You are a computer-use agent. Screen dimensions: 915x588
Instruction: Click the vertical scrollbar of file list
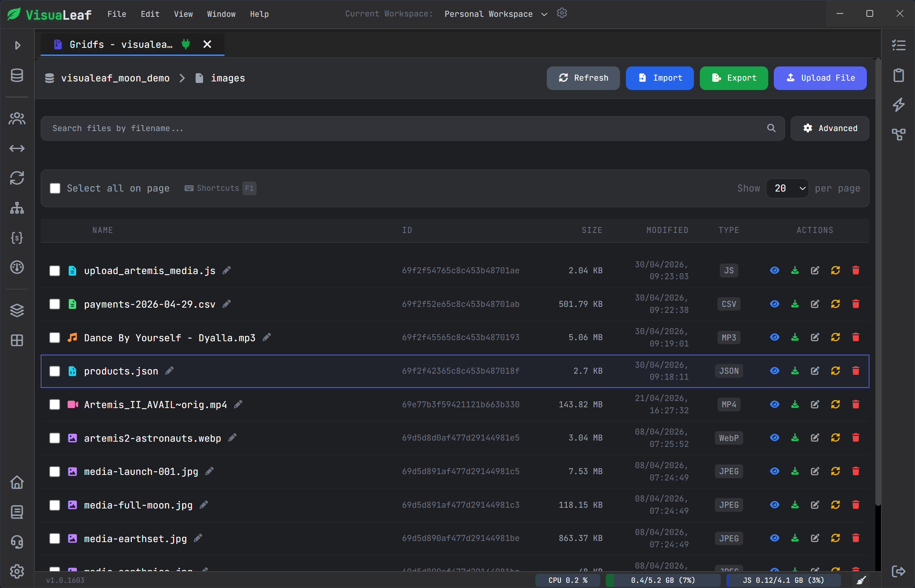tap(878, 283)
